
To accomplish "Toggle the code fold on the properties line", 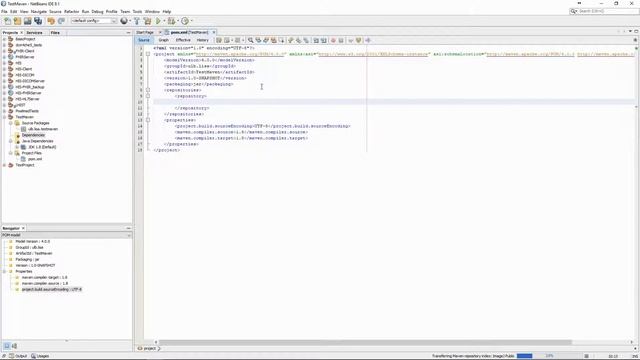I will 148,120.
